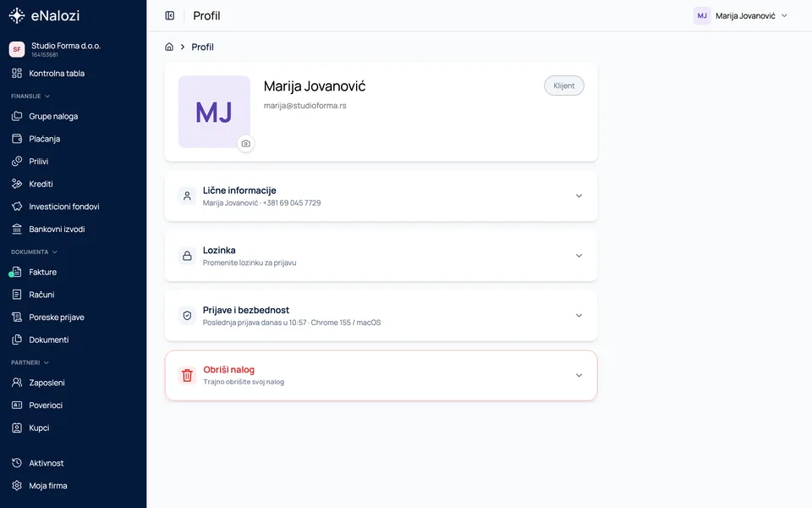
Task: Click the Fakture document icon
Action: (x=17, y=272)
